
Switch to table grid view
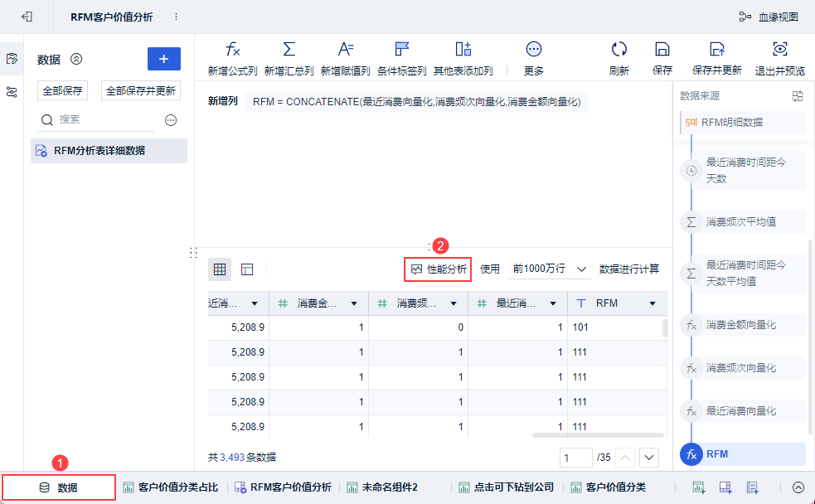point(220,269)
